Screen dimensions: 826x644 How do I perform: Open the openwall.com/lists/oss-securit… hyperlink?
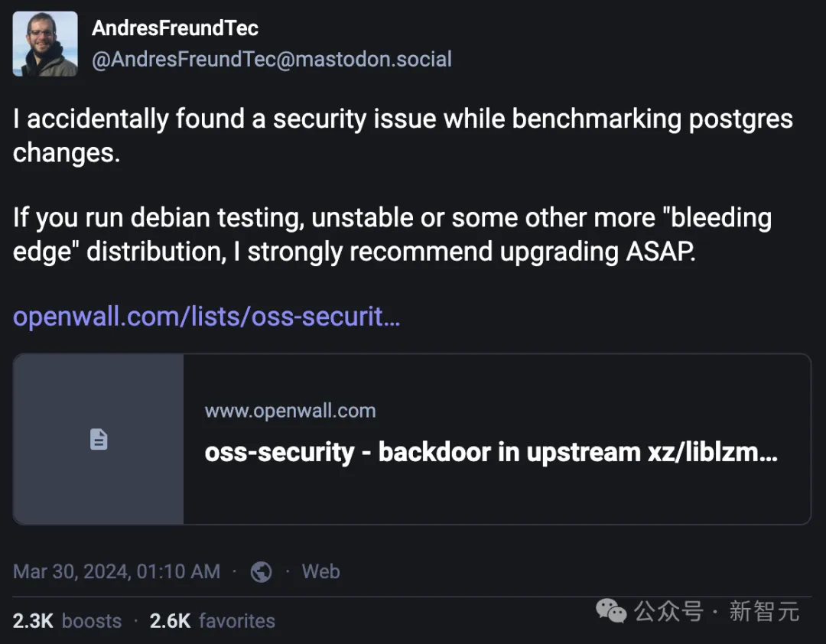(206, 317)
